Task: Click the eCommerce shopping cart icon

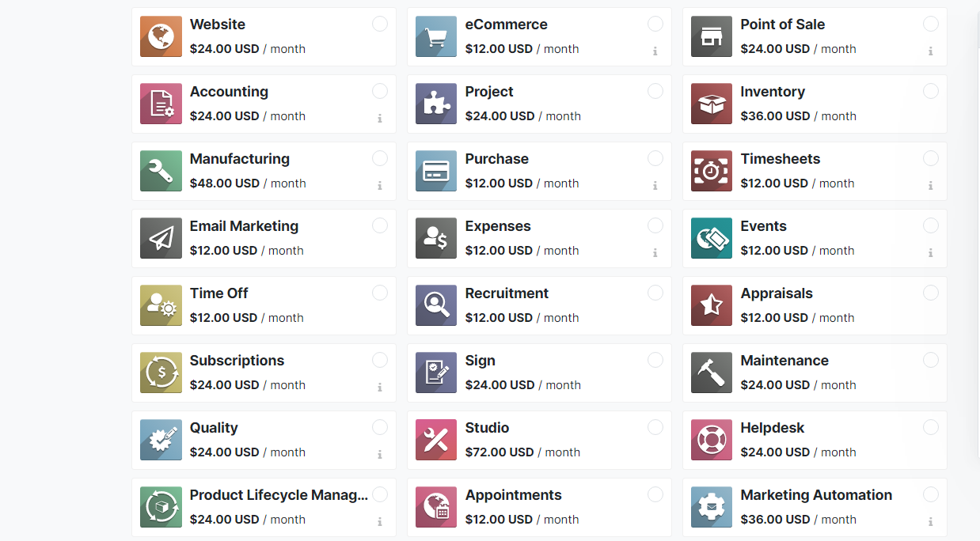Action: (x=436, y=36)
